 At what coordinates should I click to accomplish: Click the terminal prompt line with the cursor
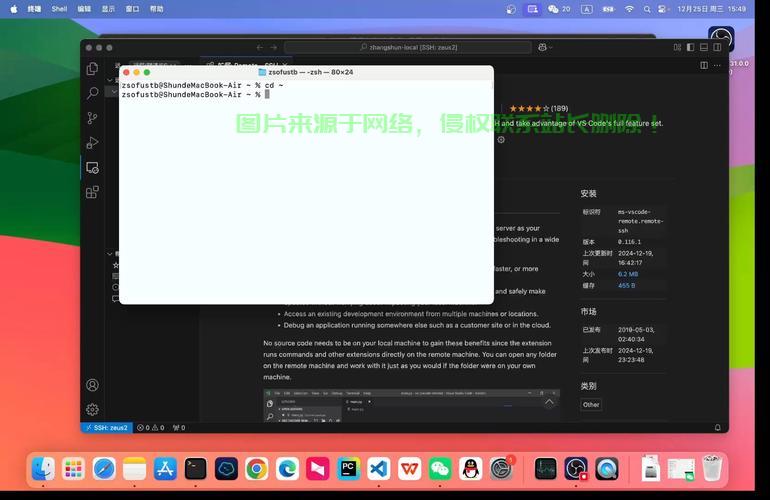pos(195,95)
